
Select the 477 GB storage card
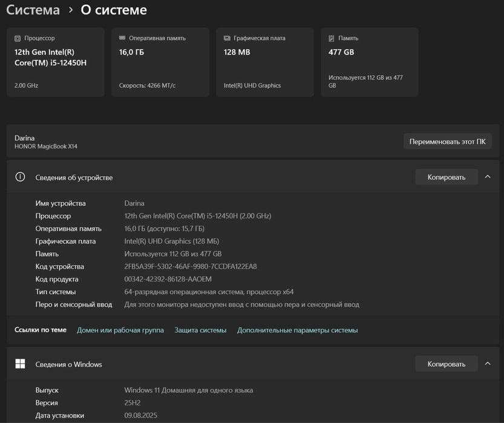[x=370, y=62]
